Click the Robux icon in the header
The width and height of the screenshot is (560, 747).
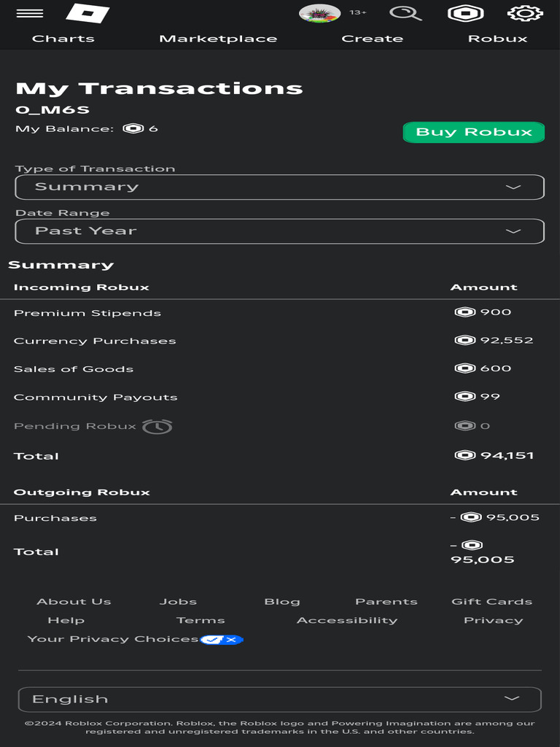point(467,13)
